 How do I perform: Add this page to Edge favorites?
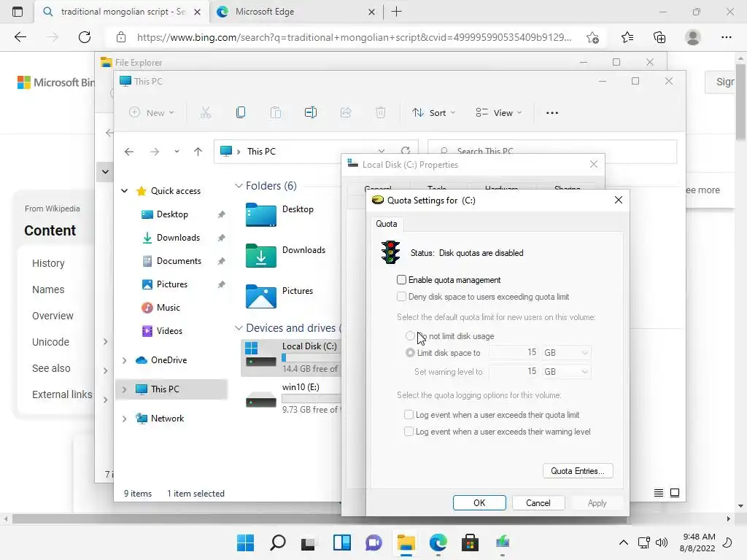[592, 37]
